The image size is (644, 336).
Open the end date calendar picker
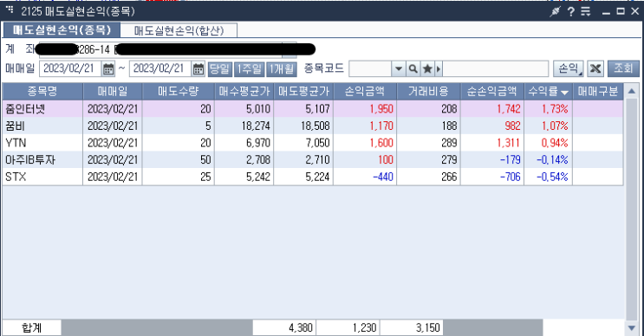[198, 68]
